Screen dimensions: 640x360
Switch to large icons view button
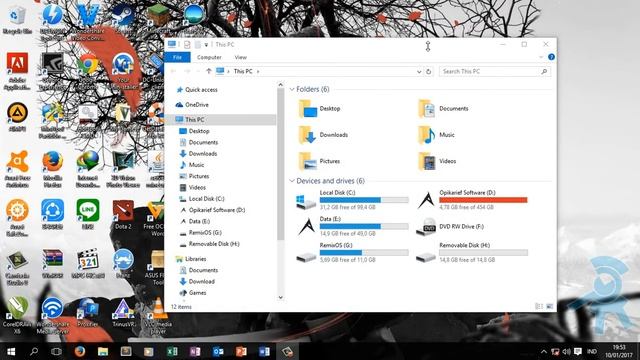(x=549, y=306)
